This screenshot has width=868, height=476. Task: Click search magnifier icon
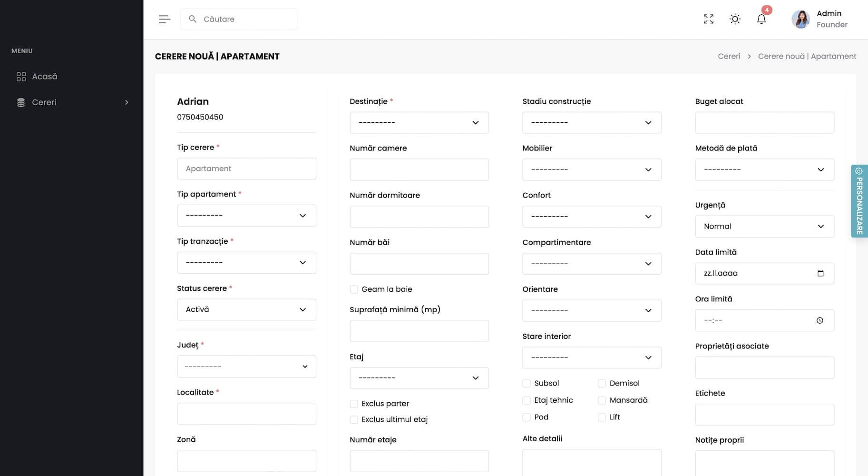click(x=193, y=19)
